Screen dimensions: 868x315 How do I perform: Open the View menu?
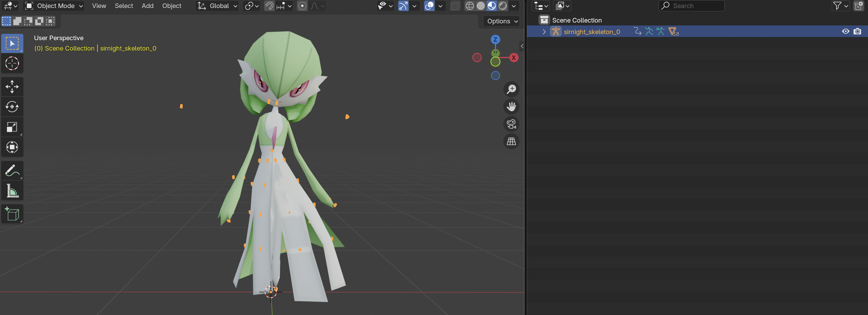pos(99,6)
